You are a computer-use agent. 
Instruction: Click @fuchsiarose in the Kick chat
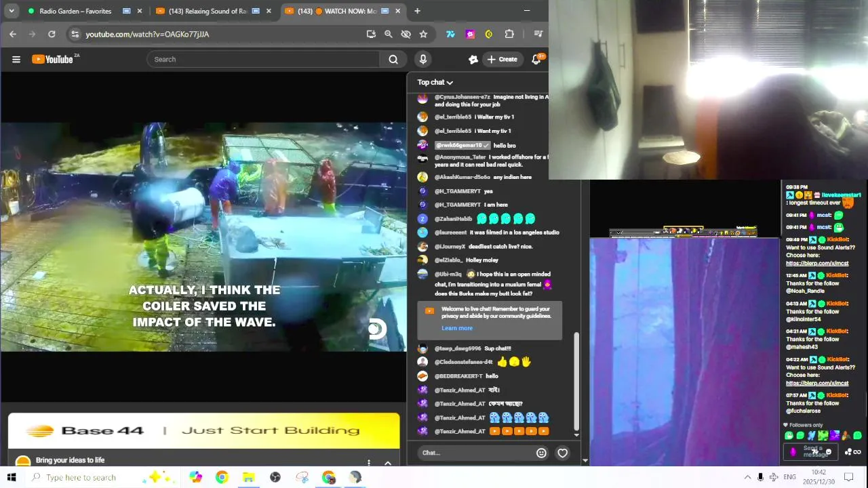pos(804,411)
